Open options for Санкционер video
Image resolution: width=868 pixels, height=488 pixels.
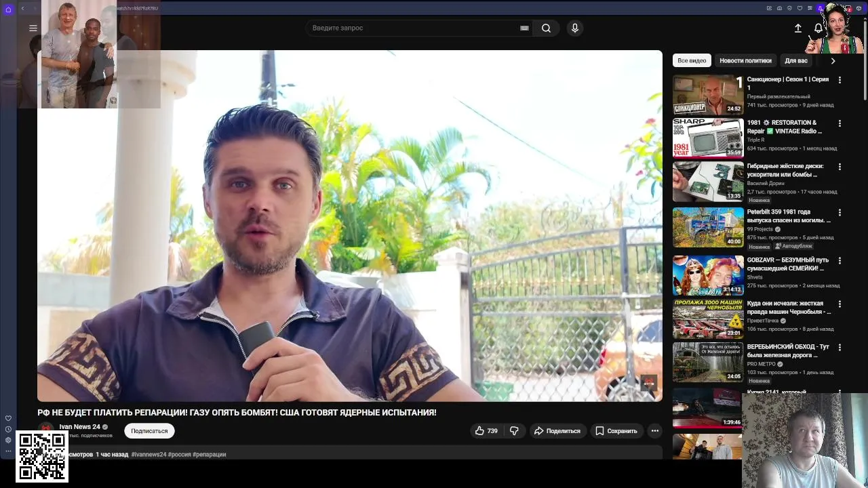[x=840, y=80]
